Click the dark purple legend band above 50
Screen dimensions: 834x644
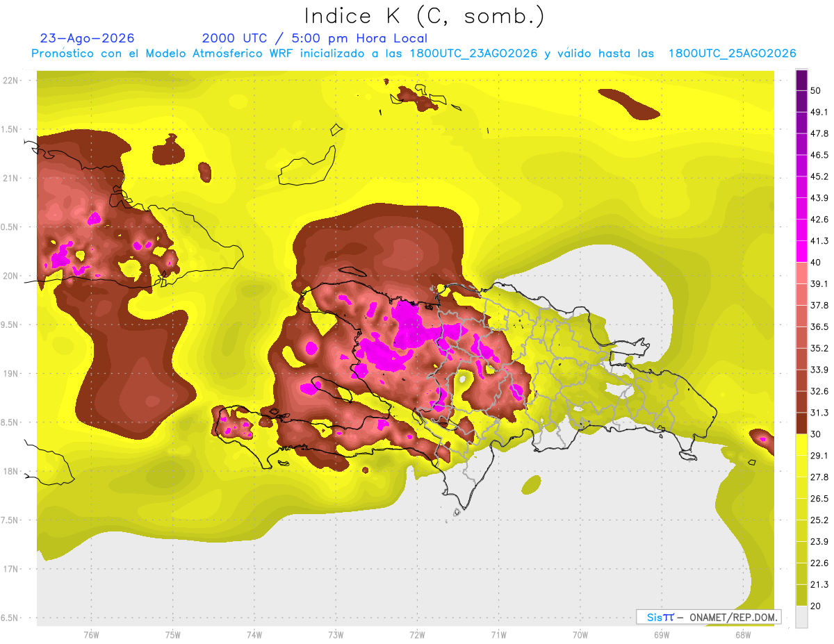pyautogui.click(x=802, y=81)
